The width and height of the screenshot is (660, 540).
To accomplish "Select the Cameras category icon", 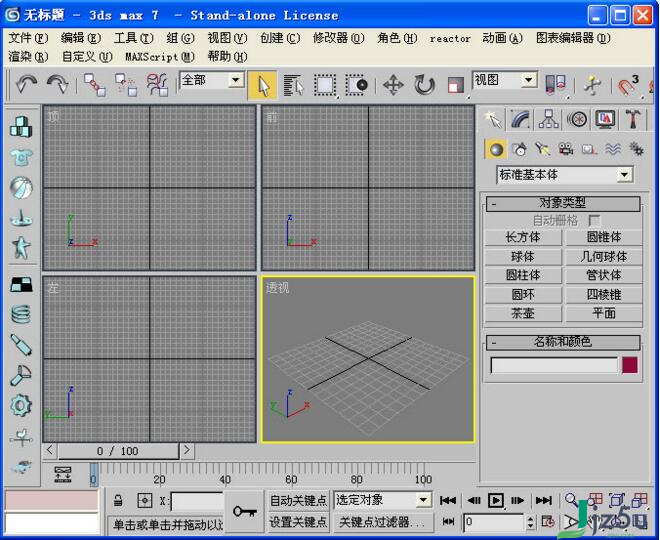I will coord(566,149).
